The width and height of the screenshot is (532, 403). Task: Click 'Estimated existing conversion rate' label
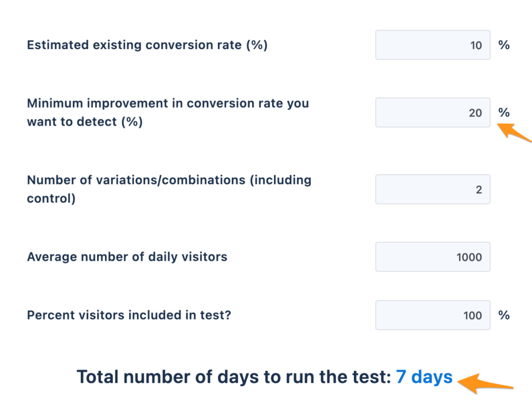pyautogui.click(x=147, y=45)
